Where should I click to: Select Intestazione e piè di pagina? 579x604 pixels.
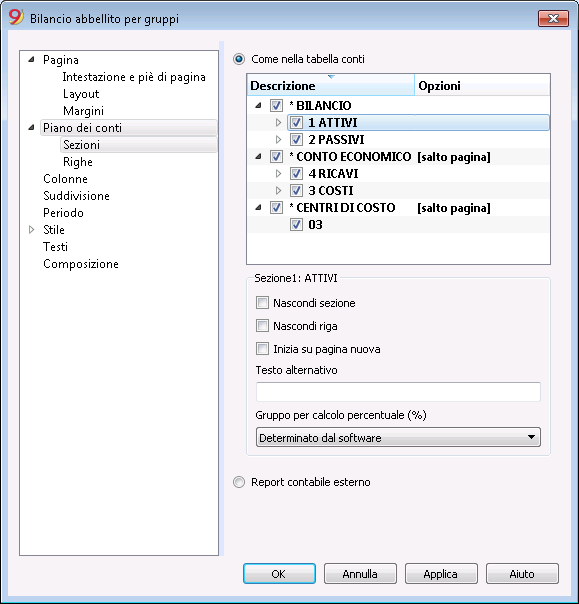point(134,77)
